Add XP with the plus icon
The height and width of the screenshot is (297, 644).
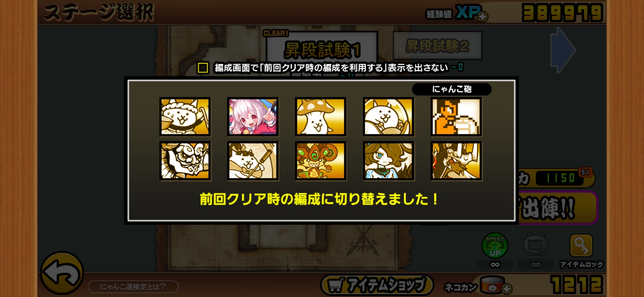coord(482,16)
